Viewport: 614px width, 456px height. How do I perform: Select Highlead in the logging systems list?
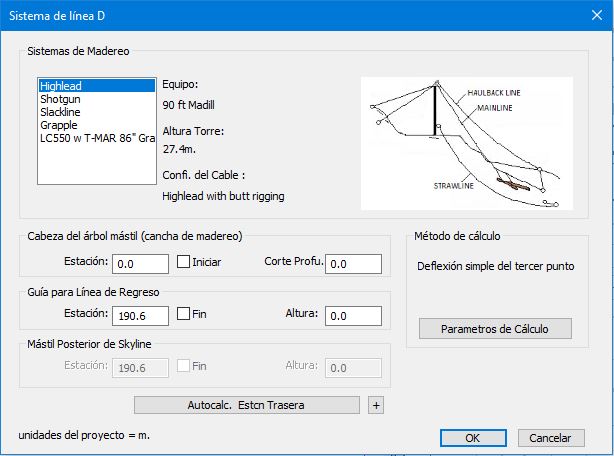click(62, 87)
